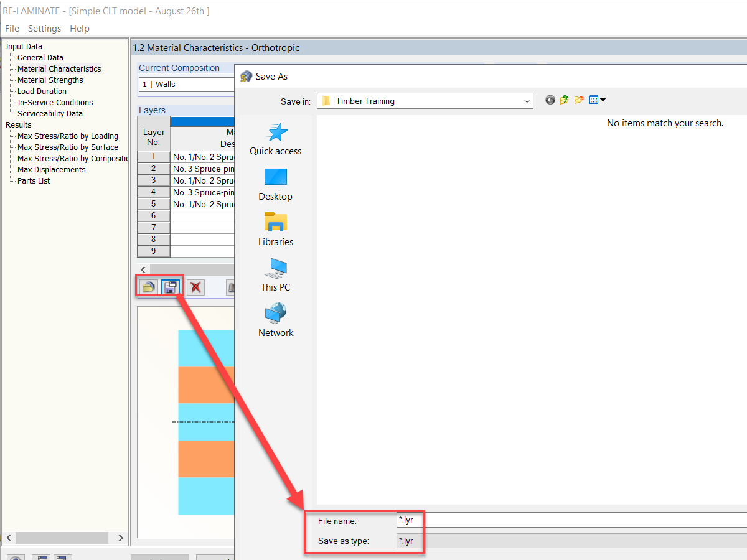Open the Current Composition '1 | Walls' dropdown
The image size is (747, 560).
tap(187, 84)
